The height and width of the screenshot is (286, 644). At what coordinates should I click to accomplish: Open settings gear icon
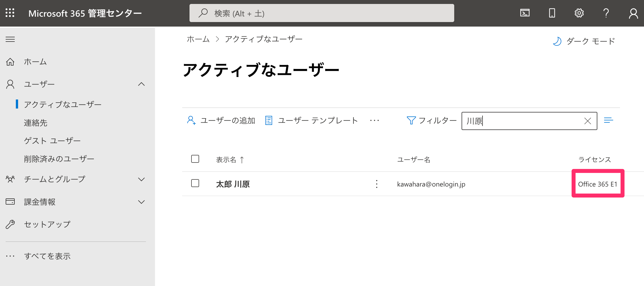579,13
